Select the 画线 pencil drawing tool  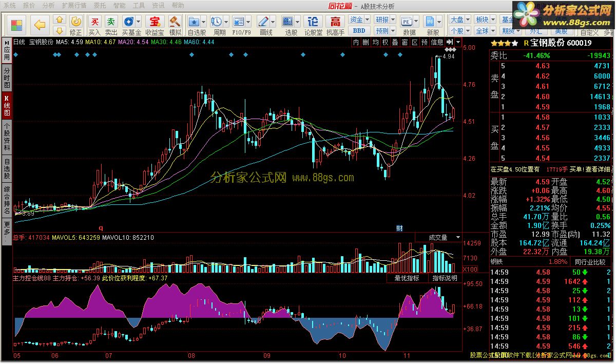pos(263,21)
